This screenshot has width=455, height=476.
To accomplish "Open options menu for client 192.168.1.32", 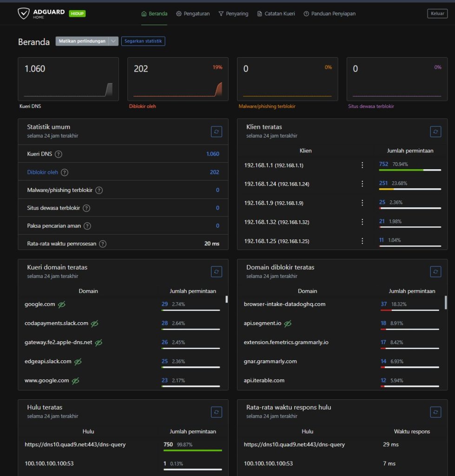I will tap(362, 222).
